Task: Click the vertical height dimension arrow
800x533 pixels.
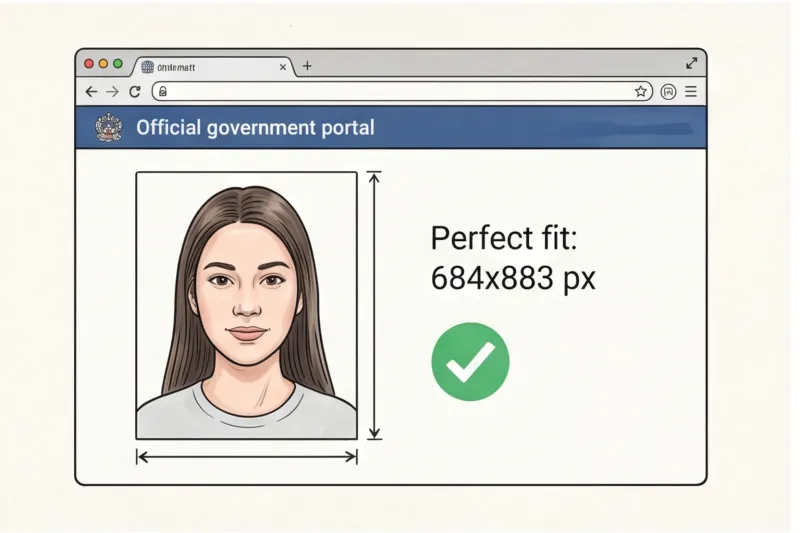Action: 374,306
